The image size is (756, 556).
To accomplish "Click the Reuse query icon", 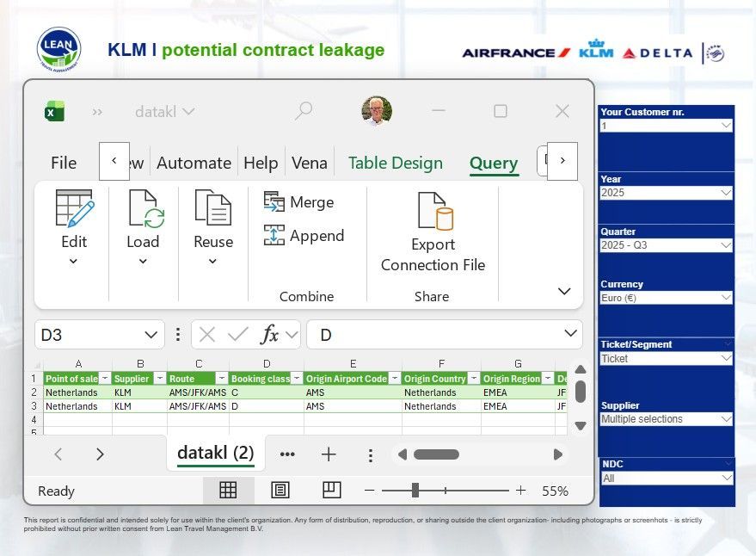I will tap(213, 207).
